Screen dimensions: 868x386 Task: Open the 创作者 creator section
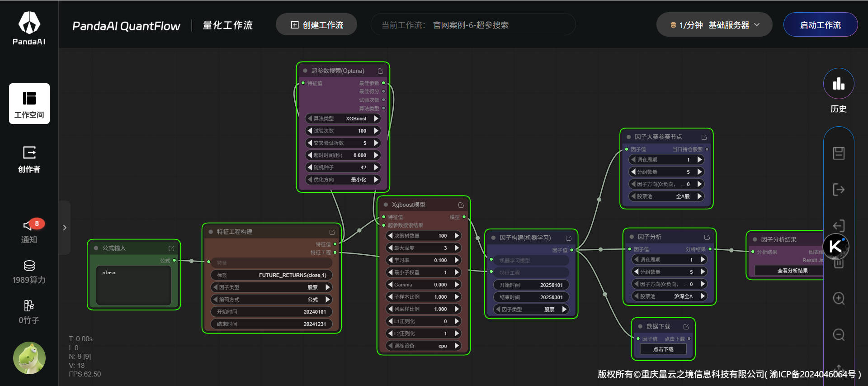(29, 159)
